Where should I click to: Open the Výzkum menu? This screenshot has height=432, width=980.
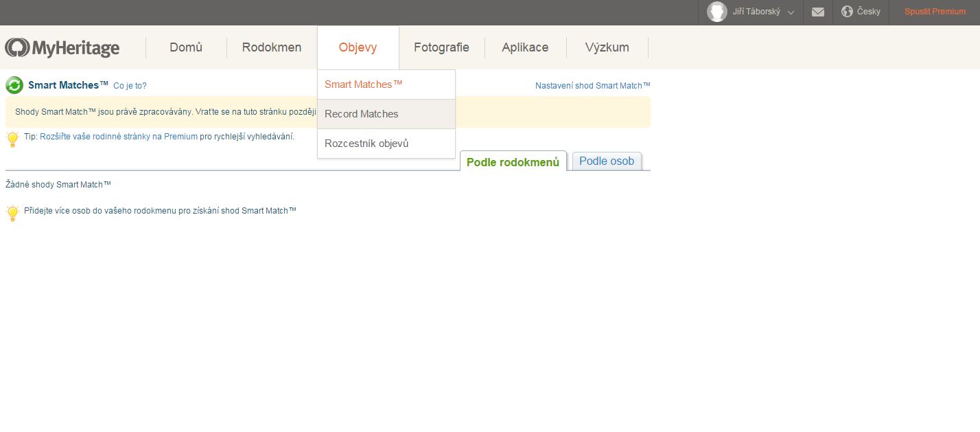(607, 47)
